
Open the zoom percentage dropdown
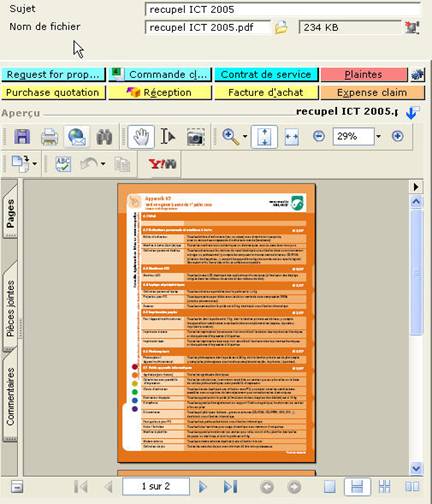pos(378,136)
